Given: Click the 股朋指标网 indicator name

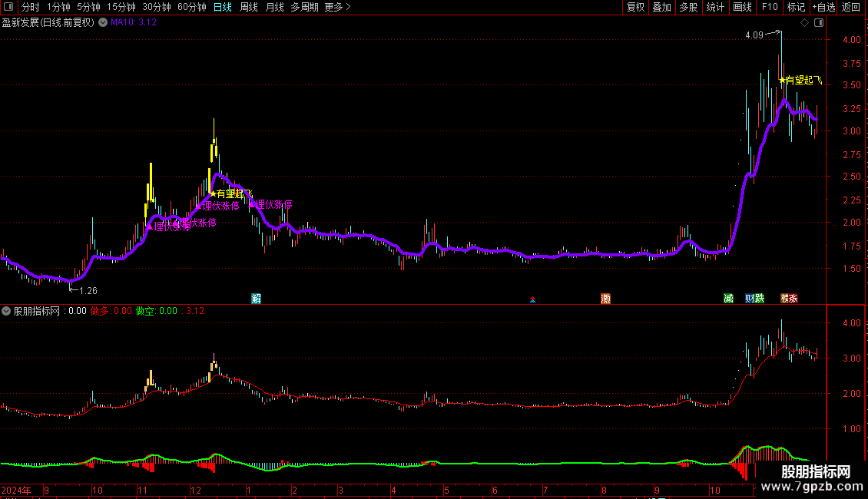Looking at the screenshot, I should point(37,311).
